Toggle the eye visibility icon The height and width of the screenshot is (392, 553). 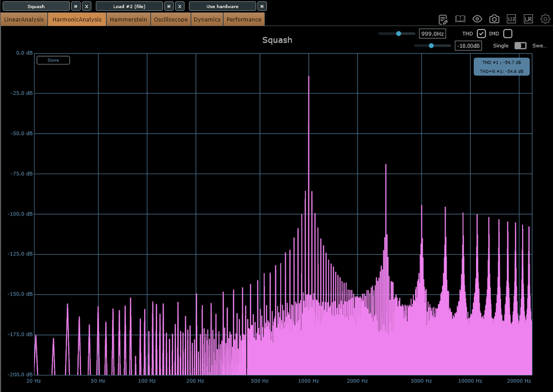click(477, 19)
